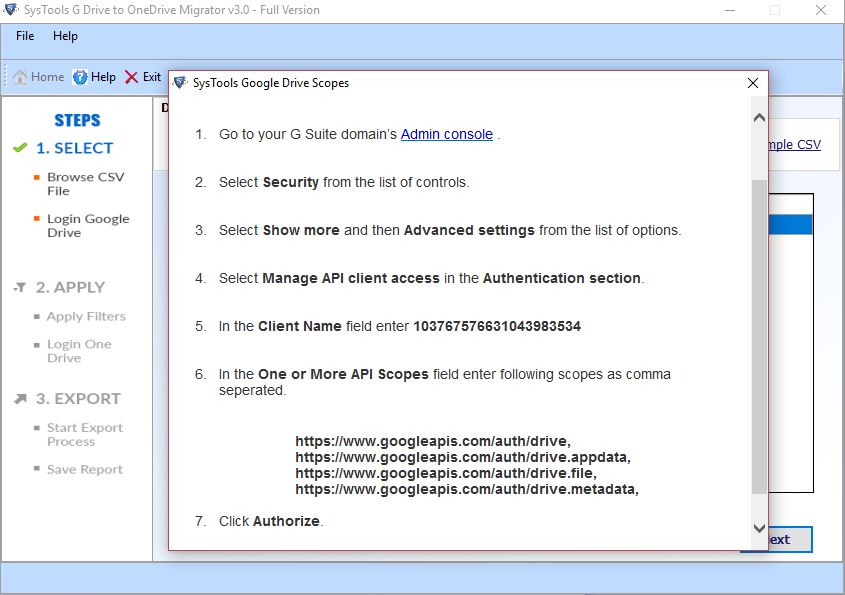Viewport: 845px width, 595px height.
Task: Select the Start Export Process step
Action: click(x=85, y=434)
